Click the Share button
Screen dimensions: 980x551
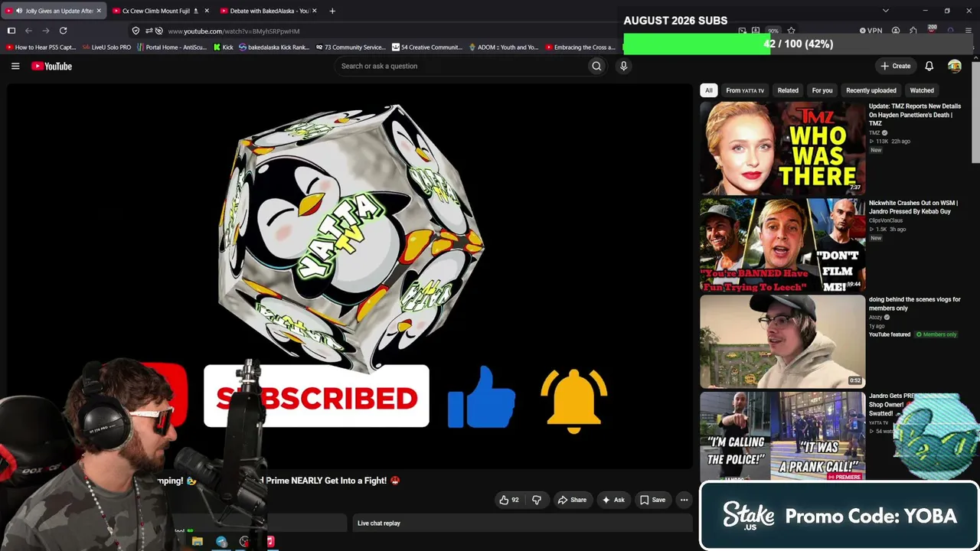coord(572,500)
